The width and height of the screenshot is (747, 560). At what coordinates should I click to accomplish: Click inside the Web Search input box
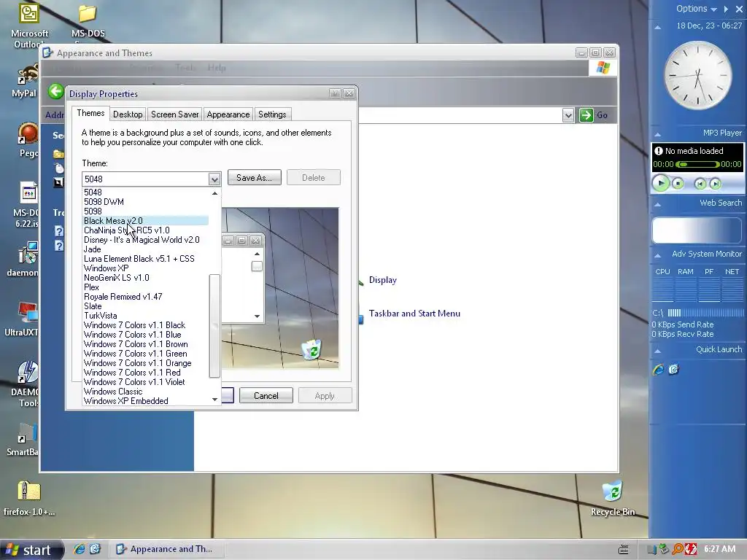(697, 230)
